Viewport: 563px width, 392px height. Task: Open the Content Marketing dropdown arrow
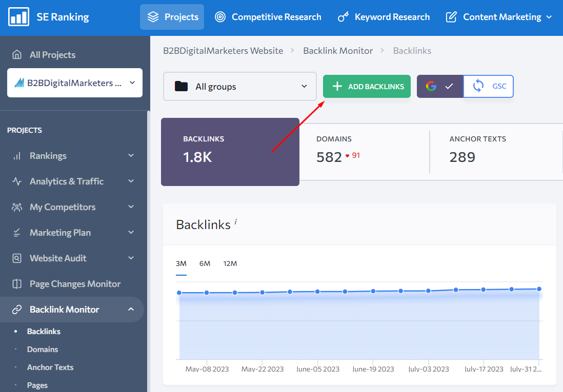pyautogui.click(x=549, y=17)
